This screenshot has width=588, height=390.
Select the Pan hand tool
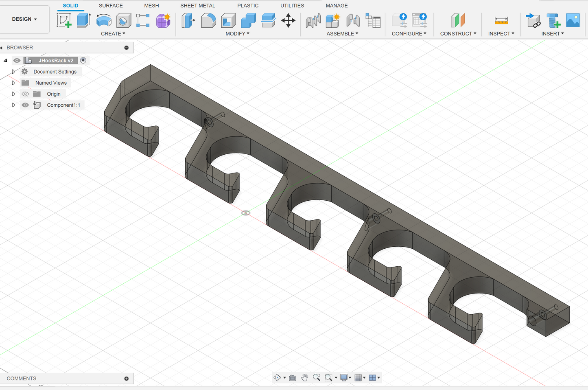(x=304, y=378)
